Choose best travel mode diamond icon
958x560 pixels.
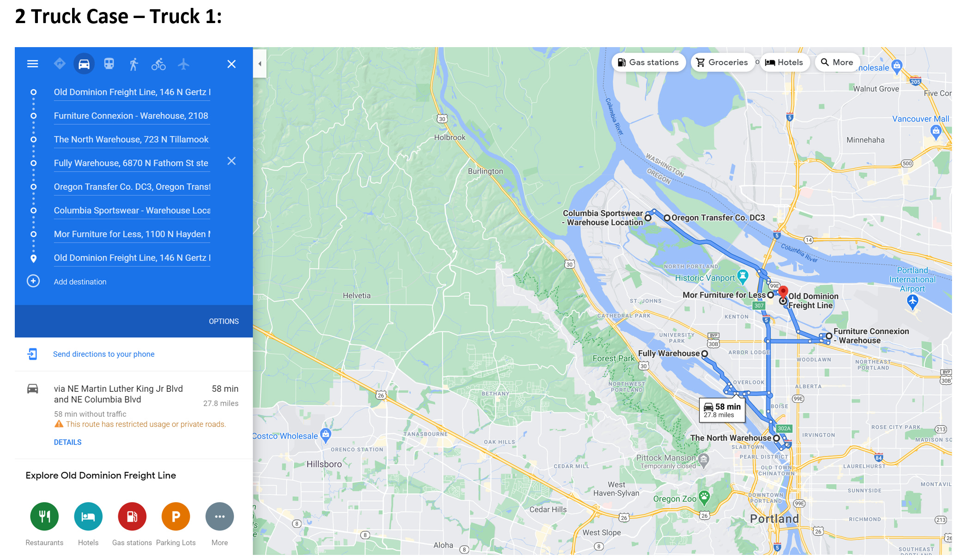pos(60,64)
